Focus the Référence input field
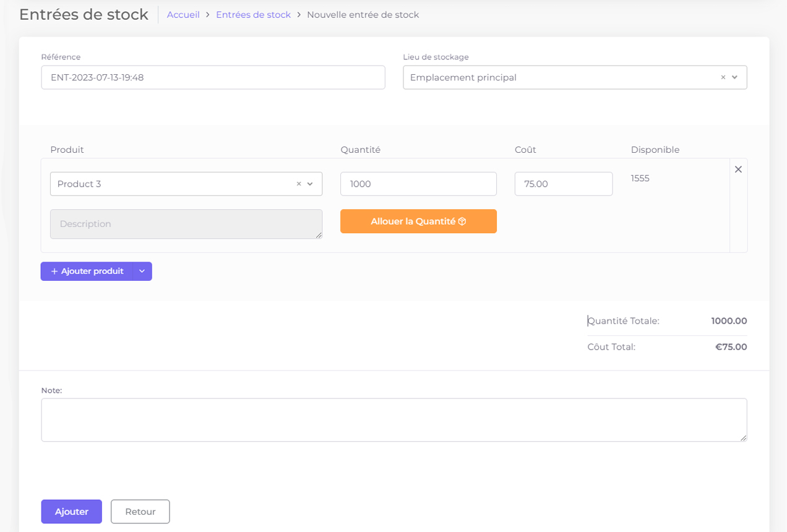Image resolution: width=787 pixels, height=532 pixels. pyautogui.click(x=213, y=78)
